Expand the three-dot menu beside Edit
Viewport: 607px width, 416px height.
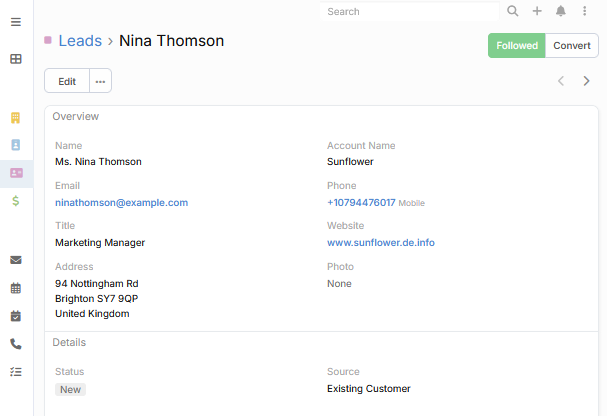[x=100, y=81]
